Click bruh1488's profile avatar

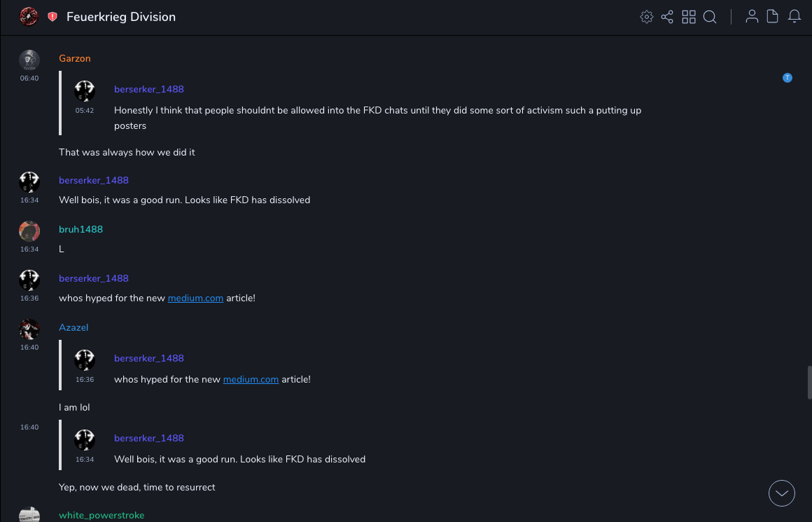29,231
